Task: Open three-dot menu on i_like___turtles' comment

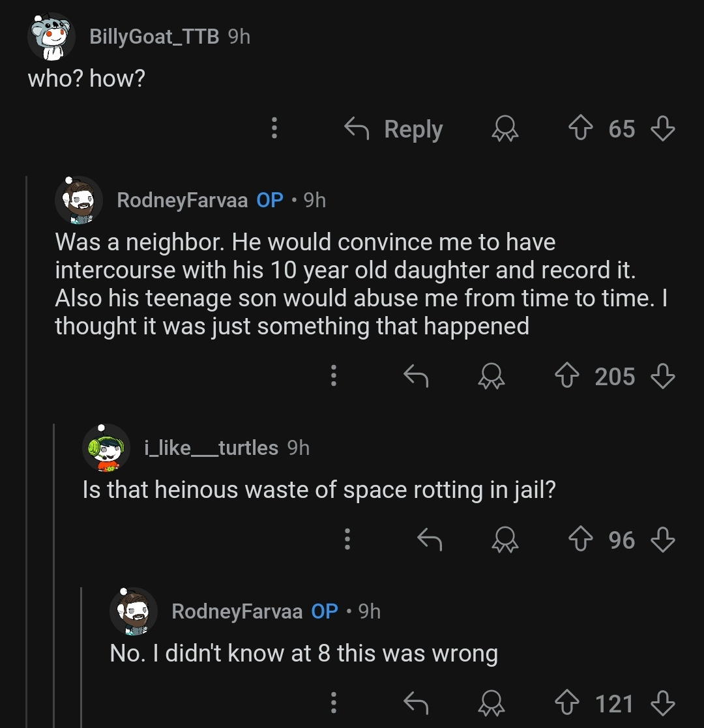Action: tap(347, 540)
